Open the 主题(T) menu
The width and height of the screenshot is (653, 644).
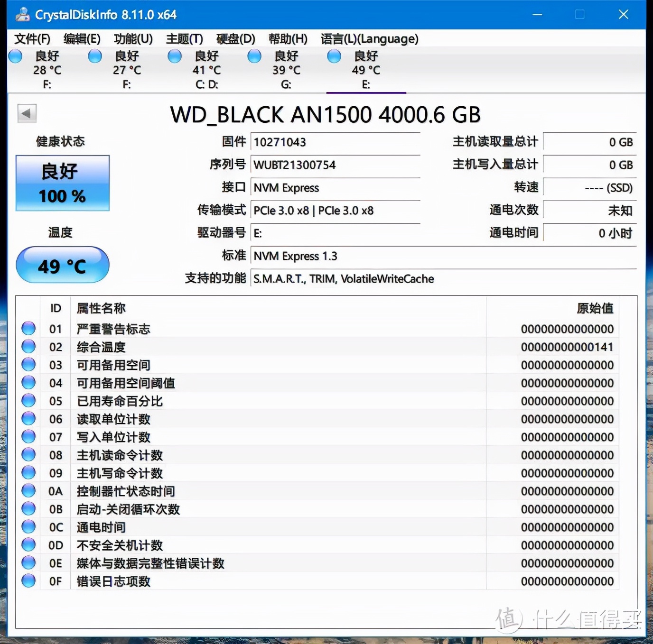click(x=185, y=39)
